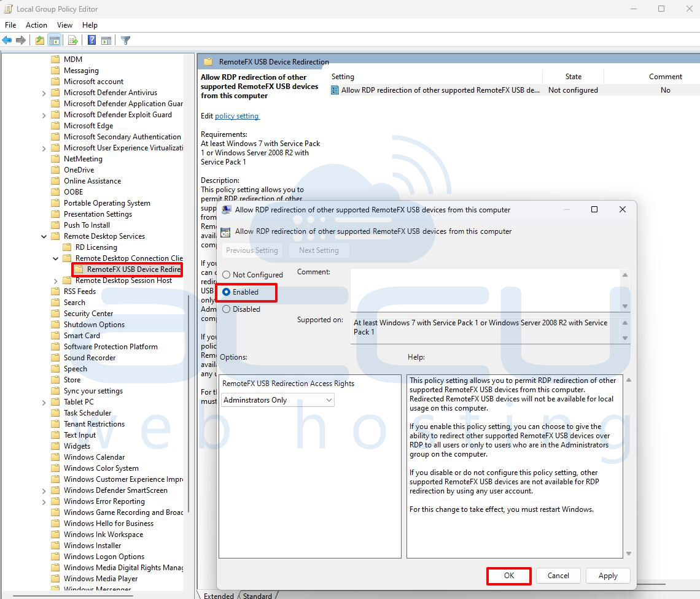Viewport: 700px width, 599px height.
Task: Click Help pane scroll down arrow
Action: pos(629,554)
